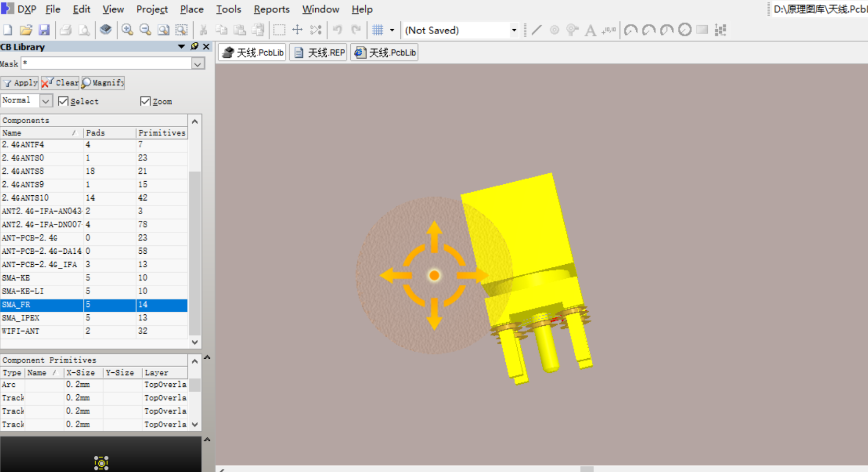
Task: Save the current library file
Action: [44, 30]
